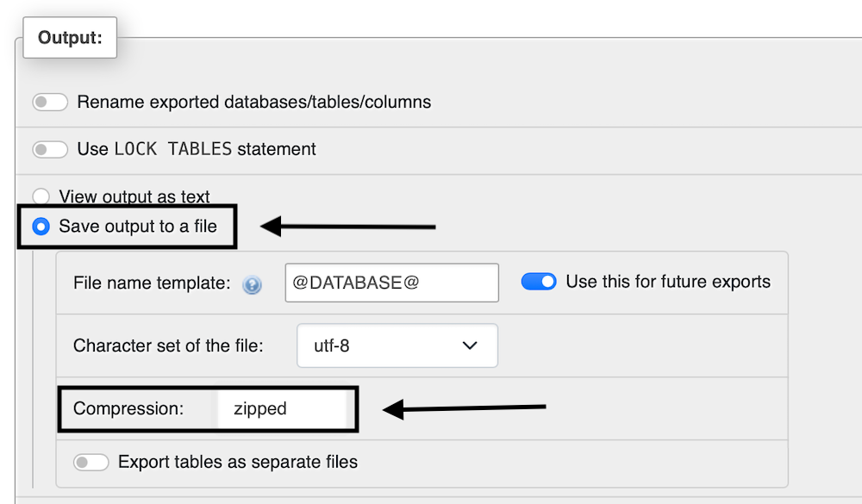This screenshot has height=504, width=862.
Task: Open the File name template help icon
Action: (253, 284)
